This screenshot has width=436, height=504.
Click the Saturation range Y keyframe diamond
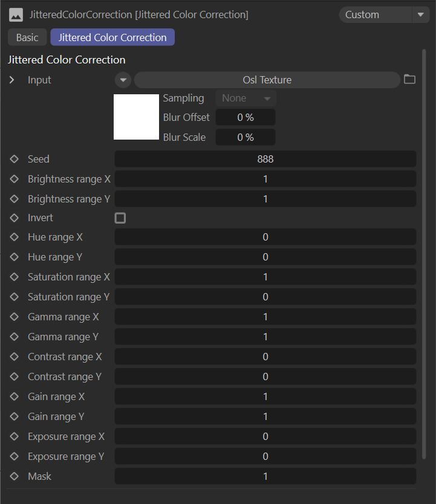pyautogui.click(x=15, y=297)
